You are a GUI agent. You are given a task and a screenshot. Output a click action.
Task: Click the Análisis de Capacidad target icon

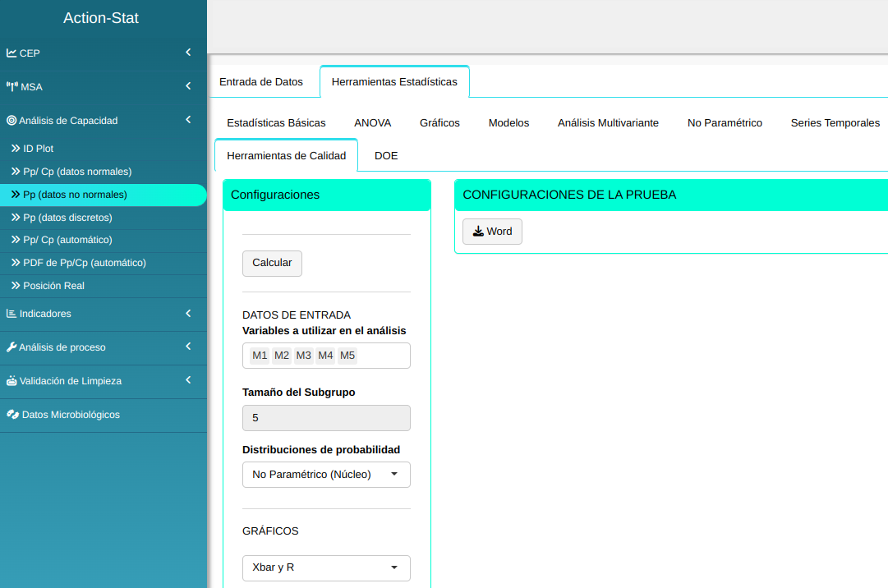coord(12,121)
